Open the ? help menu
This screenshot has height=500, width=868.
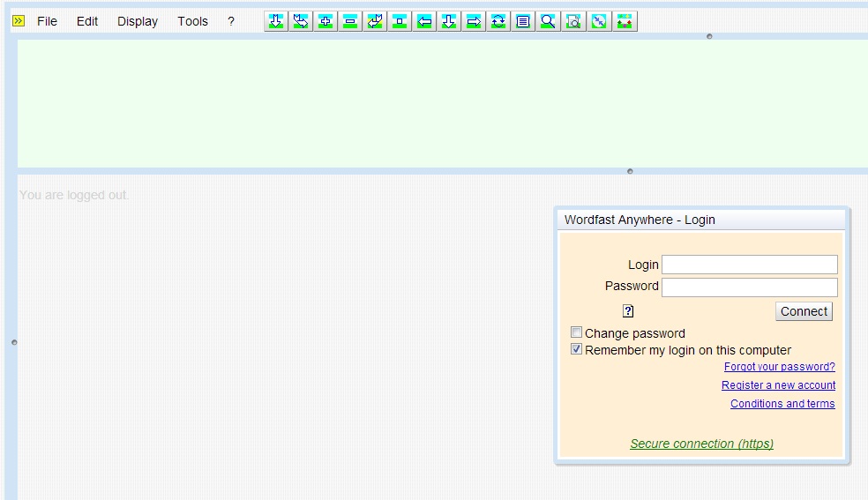[231, 21]
